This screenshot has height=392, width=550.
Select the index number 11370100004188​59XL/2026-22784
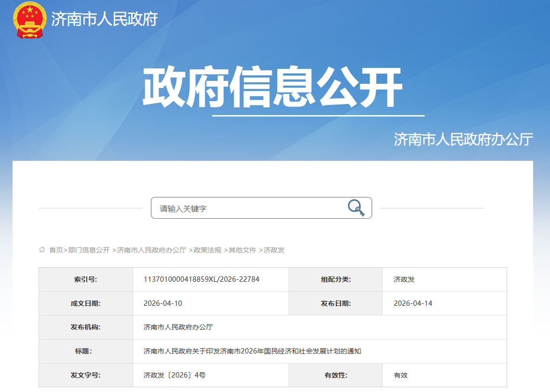[201, 279]
